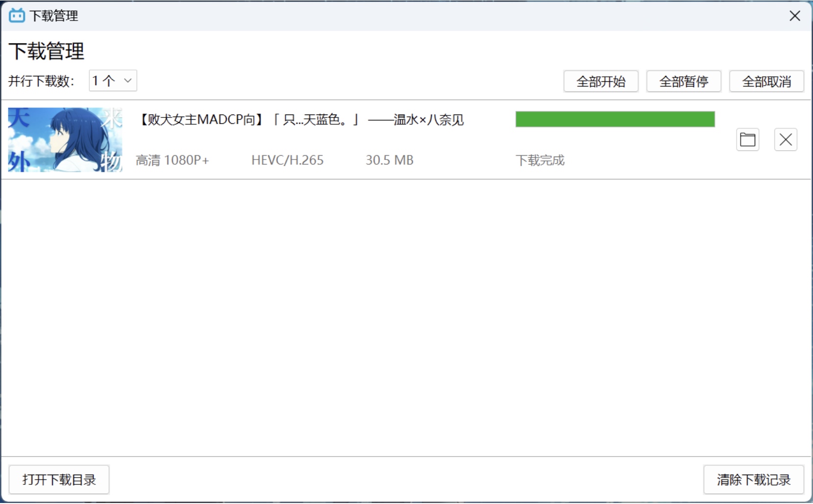Image resolution: width=813 pixels, height=504 pixels.
Task: Click the 30.5 MB file size
Action: coord(389,160)
